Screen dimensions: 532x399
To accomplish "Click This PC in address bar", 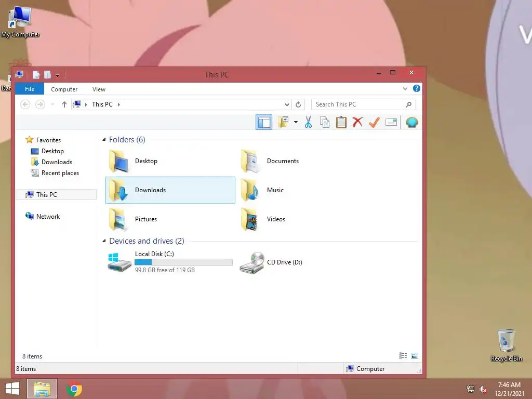I will (x=102, y=104).
